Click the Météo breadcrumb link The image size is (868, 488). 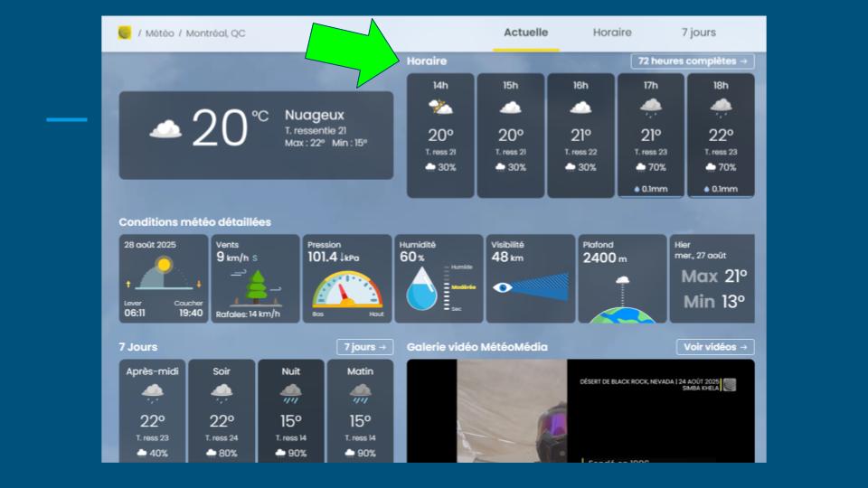point(159,33)
